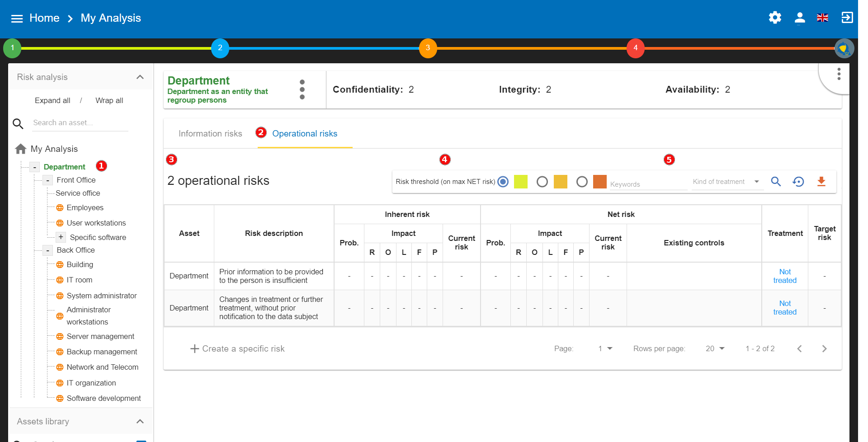Open the first Not treated link
The image size is (868, 442).
[785, 276]
